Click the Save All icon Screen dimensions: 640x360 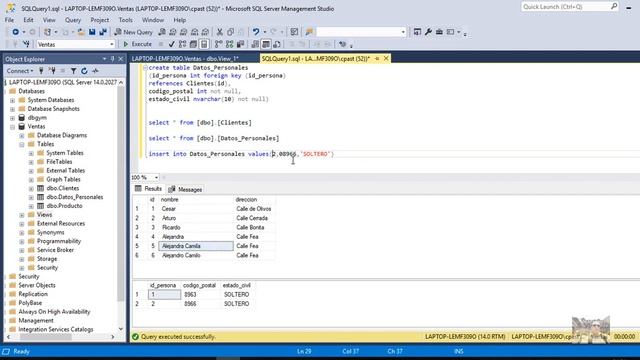103,32
